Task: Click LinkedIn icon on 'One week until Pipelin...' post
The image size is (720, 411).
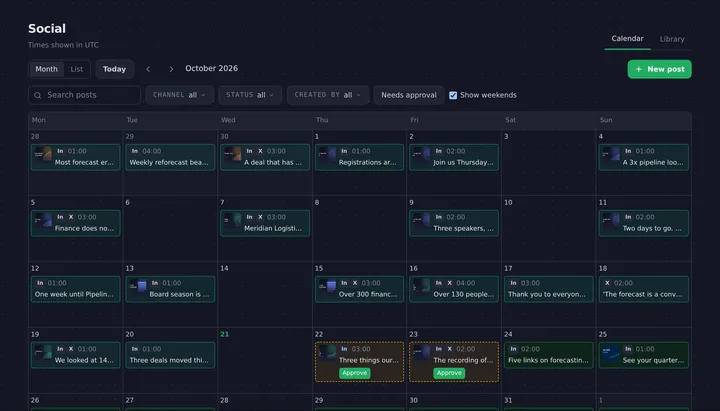Action: (x=40, y=283)
